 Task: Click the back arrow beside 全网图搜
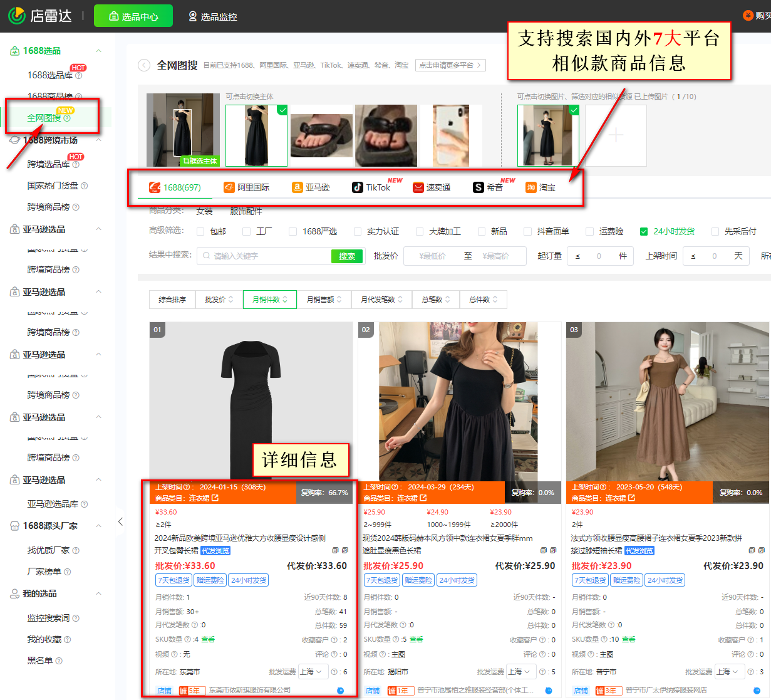pyautogui.click(x=143, y=65)
